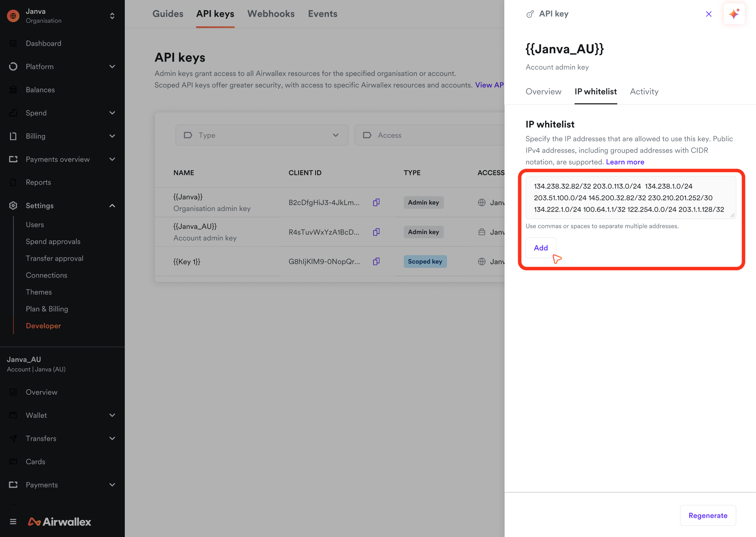Image resolution: width=756 pixels, height=537 pixels.
Task: Switch to the Guides tab
Action: [x=168, y=14]
